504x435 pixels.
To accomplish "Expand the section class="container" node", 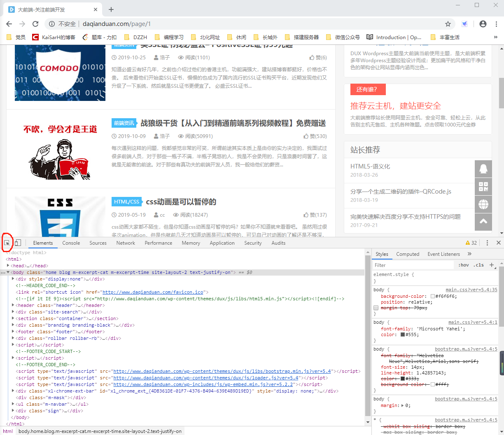I will pos(13,318).
